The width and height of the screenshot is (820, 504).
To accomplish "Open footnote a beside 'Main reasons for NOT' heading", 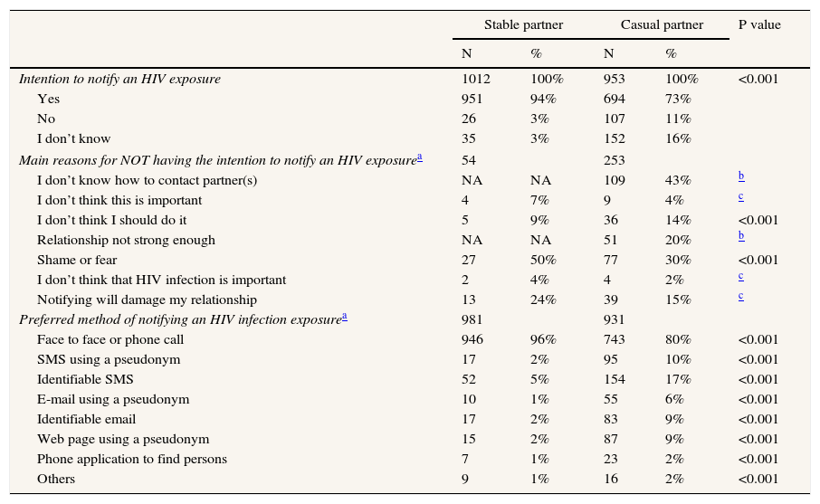I will (420, 157).
